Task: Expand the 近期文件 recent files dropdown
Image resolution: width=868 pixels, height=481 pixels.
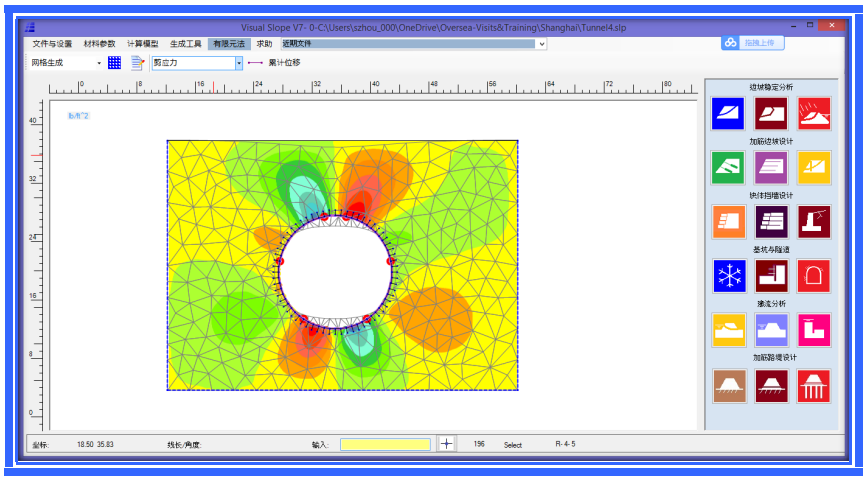Action: coord(542,44)
